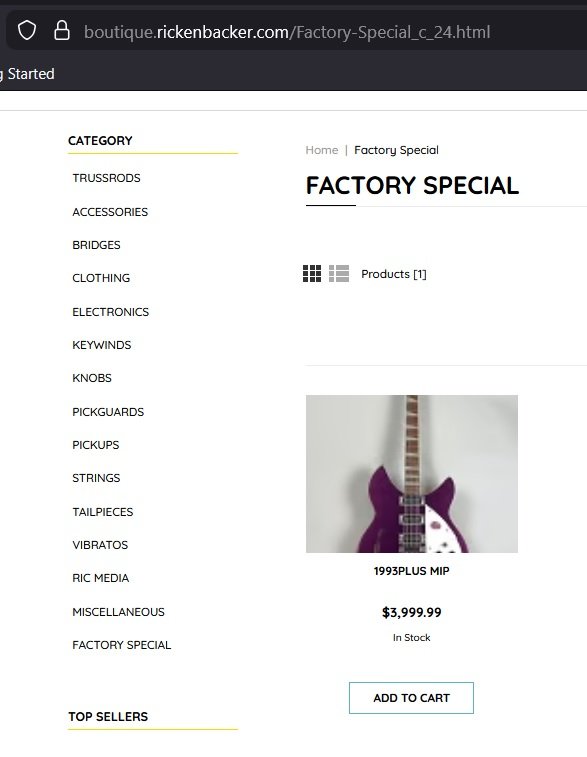
Task: Click the shield tracking protection icon
Action: (x=27, y=31)
